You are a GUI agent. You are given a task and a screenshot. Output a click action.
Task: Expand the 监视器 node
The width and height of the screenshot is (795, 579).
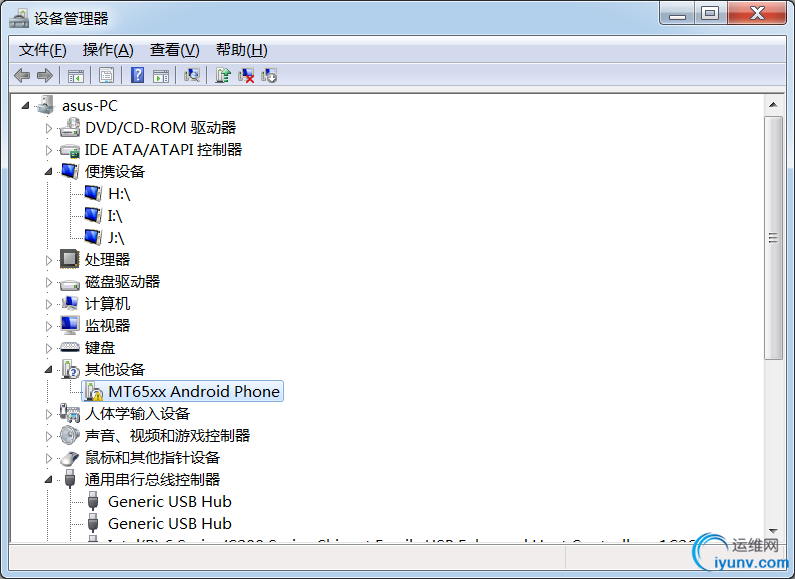pyautogui.click(x=49, y=326)
